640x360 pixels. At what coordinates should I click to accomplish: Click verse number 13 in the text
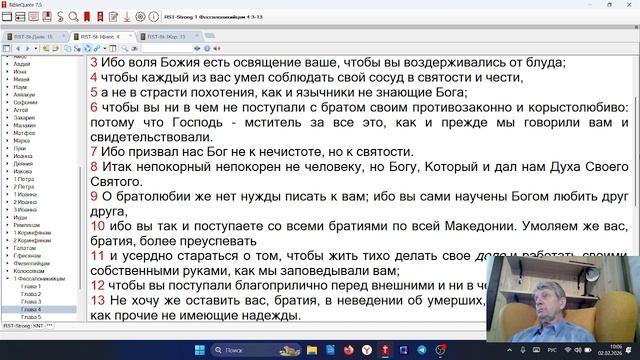(98, 300)
